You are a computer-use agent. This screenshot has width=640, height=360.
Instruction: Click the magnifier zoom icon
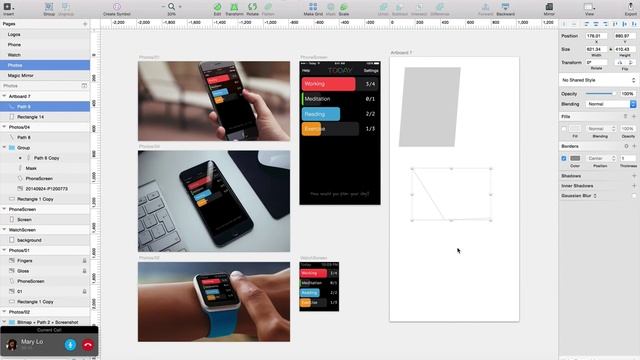[x=171, y=7]
